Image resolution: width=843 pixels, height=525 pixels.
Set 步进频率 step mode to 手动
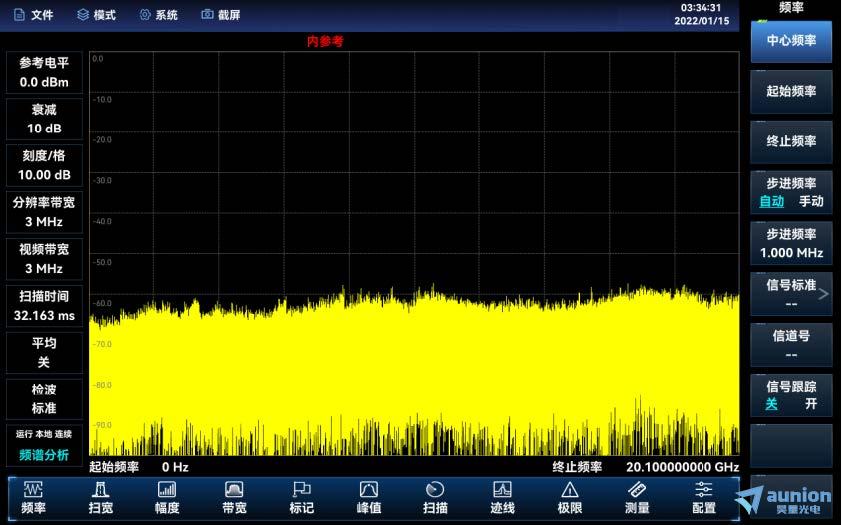tap(811, 202)
